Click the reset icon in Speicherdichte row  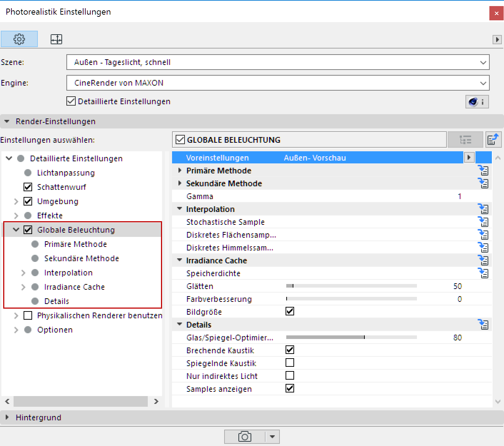pyautogui.click(x=483, y=273)
